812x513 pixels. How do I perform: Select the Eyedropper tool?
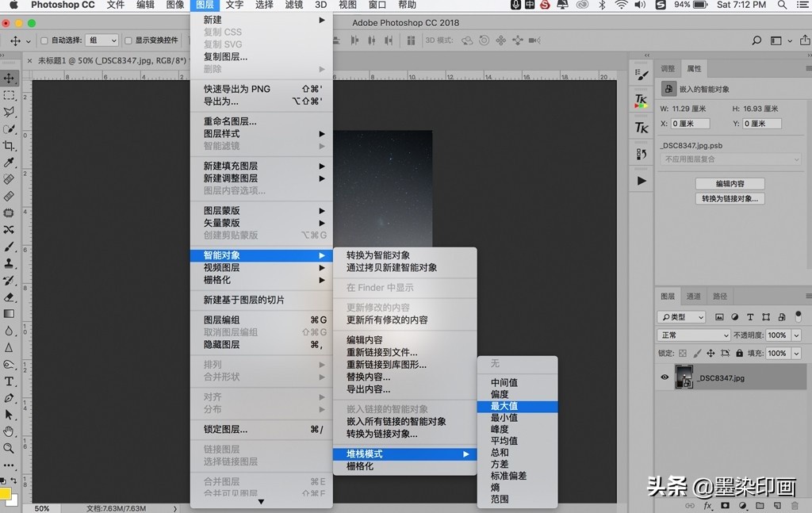[x=9, y=163]
